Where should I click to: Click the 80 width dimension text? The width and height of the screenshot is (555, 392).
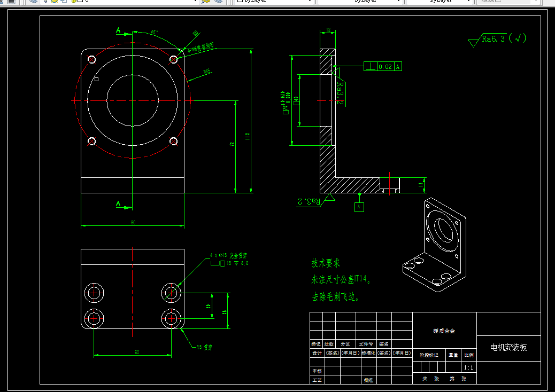point(133,222)
